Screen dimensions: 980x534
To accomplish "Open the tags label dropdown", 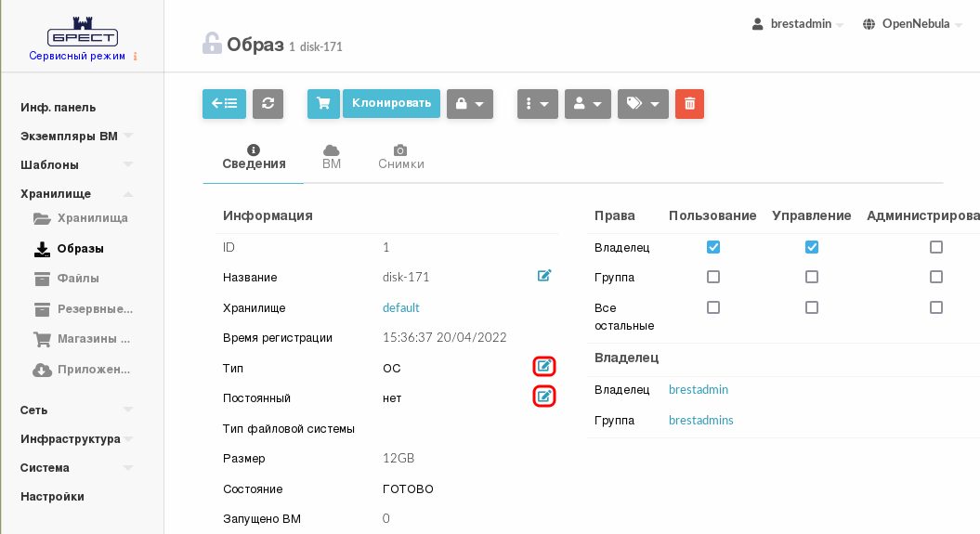I will (x=644, y=104).
